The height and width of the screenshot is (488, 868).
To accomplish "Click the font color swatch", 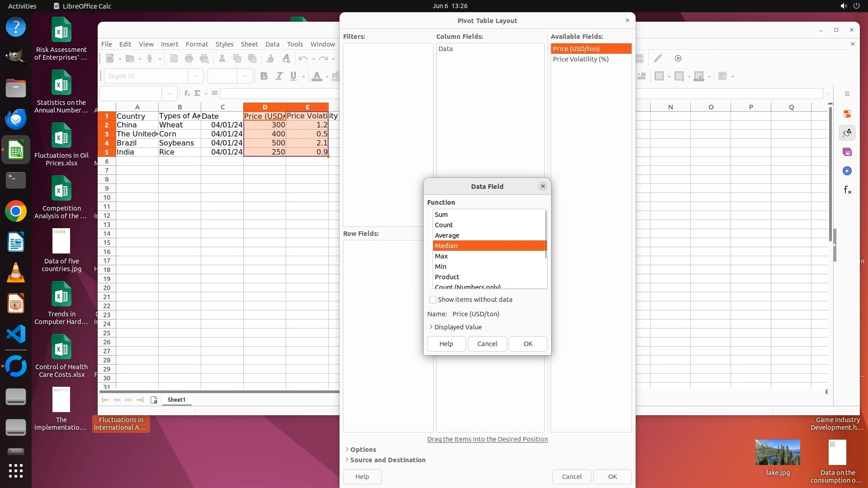I will [x=317, y=76].
